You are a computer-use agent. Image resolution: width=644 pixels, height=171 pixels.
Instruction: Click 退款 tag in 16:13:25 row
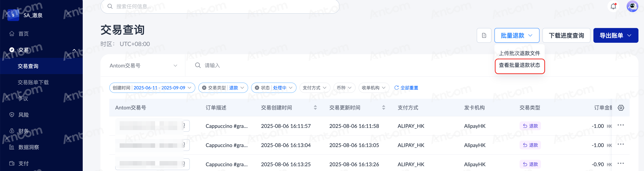530,164
